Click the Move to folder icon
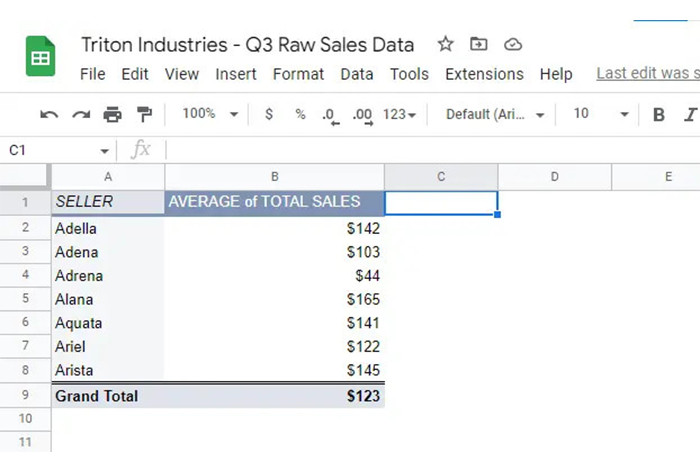 coord(479,44)
